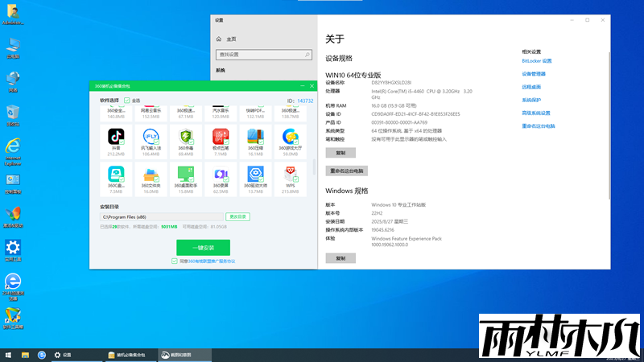Uncheck the 极点五笔 app checkbox
The image size is (644, 362).
click(x=226, y=142)
